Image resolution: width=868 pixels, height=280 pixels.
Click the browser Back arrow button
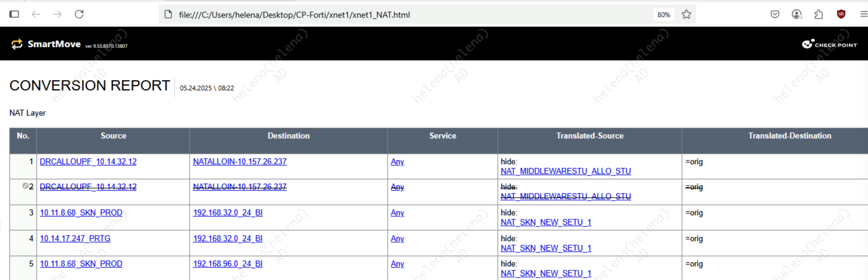[36, 14]
